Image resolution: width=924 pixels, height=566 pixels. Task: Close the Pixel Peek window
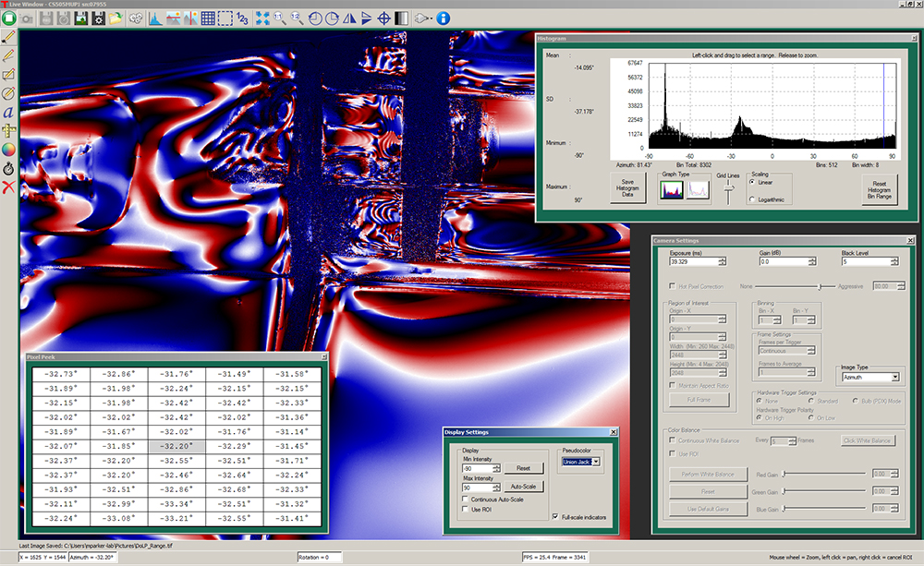(x=323, y=355)
